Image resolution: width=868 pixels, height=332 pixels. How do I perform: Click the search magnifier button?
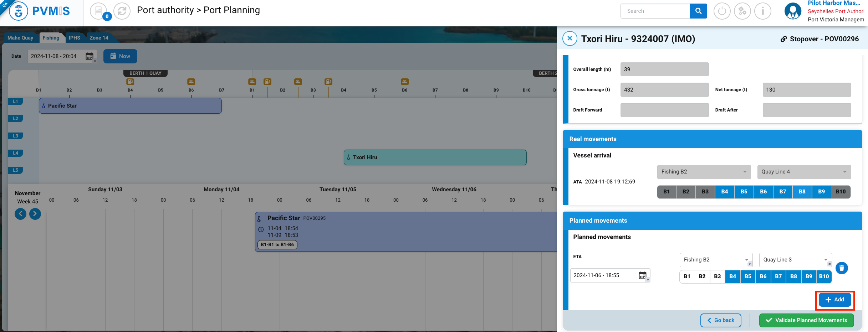(698, 11)
